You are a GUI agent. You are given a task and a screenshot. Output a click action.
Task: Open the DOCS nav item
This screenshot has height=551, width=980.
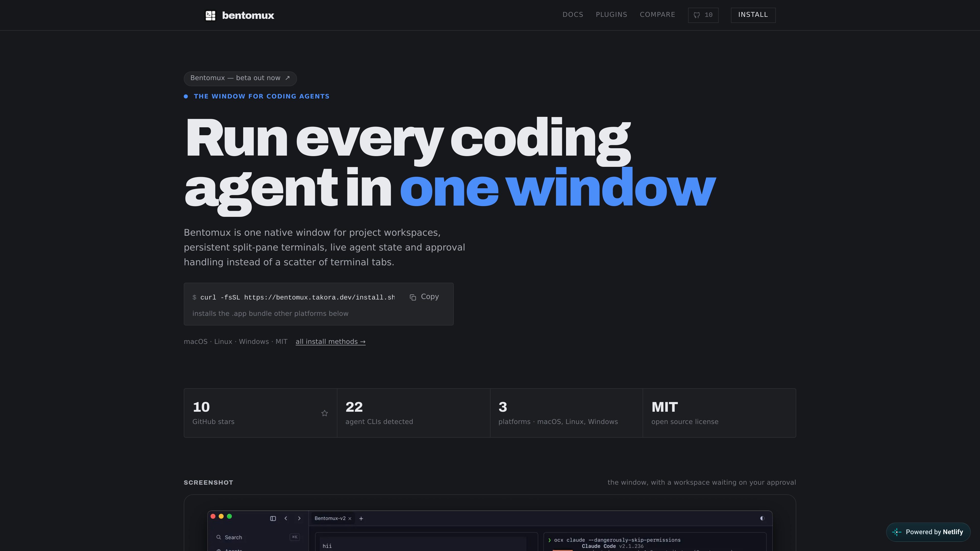572,15
